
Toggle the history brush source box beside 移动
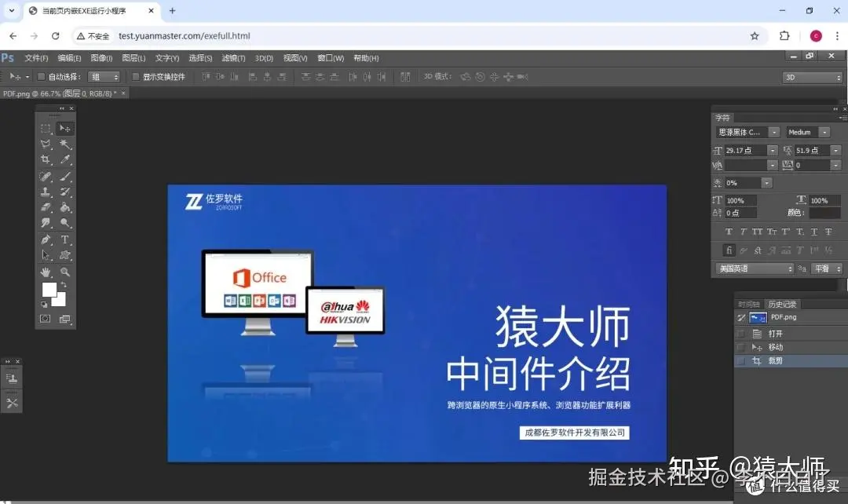741,347
